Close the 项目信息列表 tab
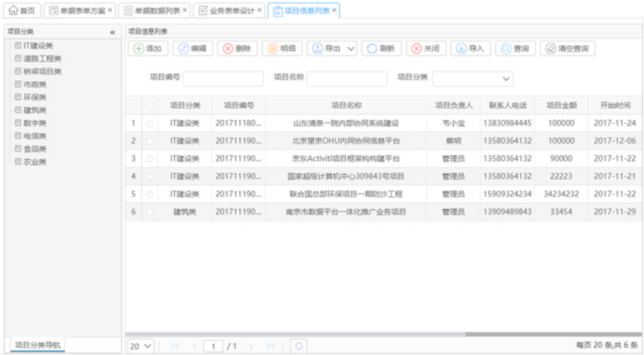This screenshot has width=644, height=355. (334, 10)
